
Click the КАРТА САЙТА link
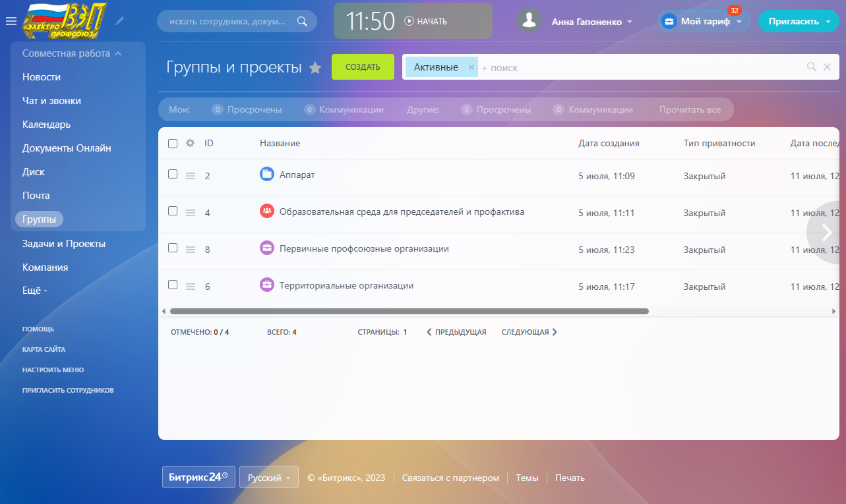pos(44,349)
